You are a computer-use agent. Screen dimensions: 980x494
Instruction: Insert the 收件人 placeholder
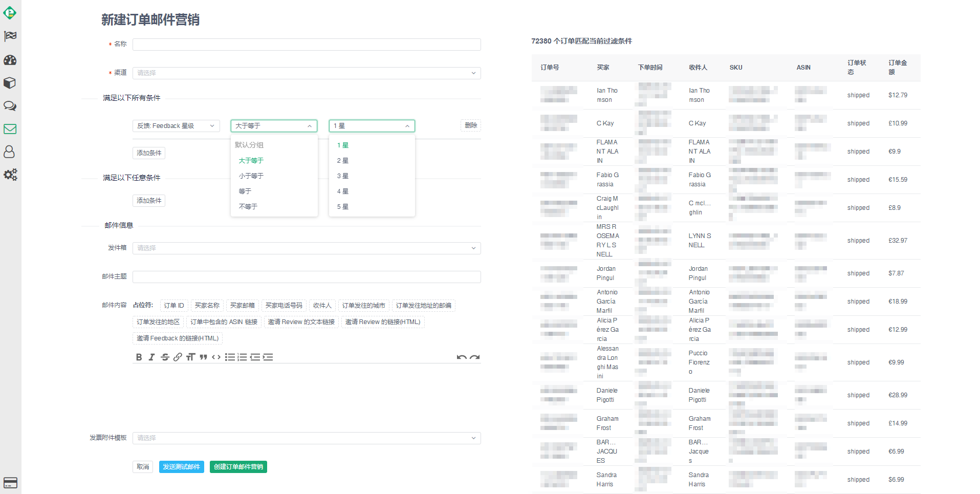(x=322, y=306)
